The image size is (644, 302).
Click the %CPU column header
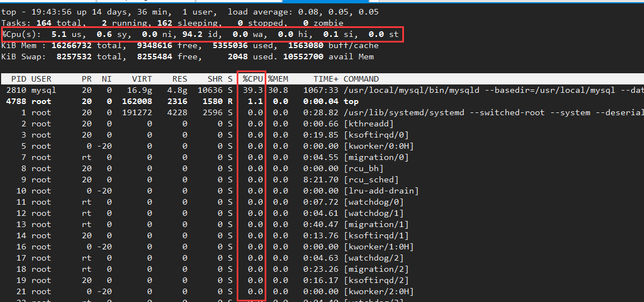[252, 79]
